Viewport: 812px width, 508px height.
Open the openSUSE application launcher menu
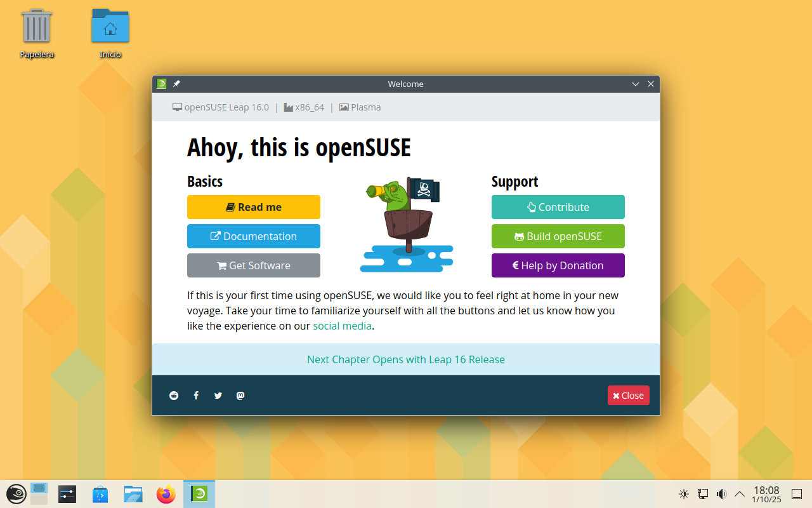pos(16,494)
